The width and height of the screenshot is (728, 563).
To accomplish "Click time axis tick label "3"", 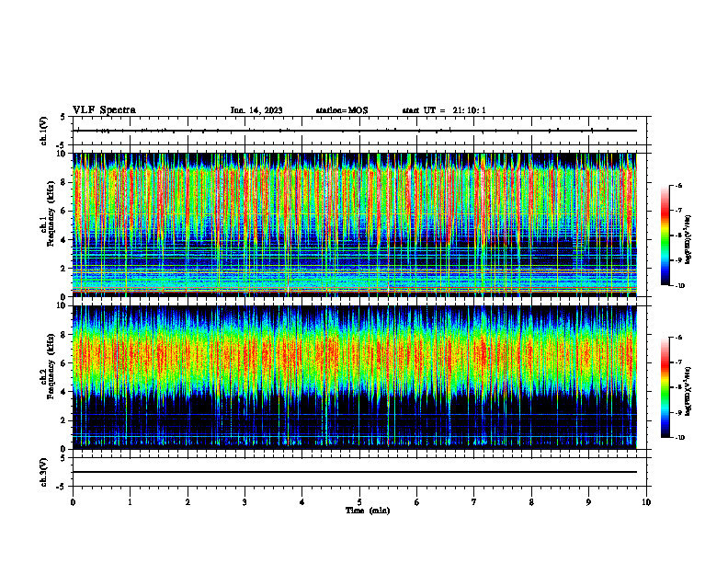I will 245,502.
